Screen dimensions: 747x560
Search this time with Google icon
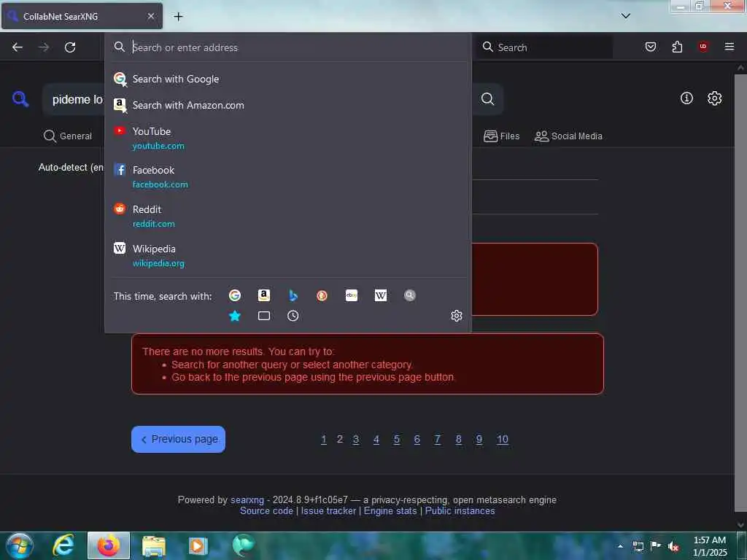click(235, 296)
